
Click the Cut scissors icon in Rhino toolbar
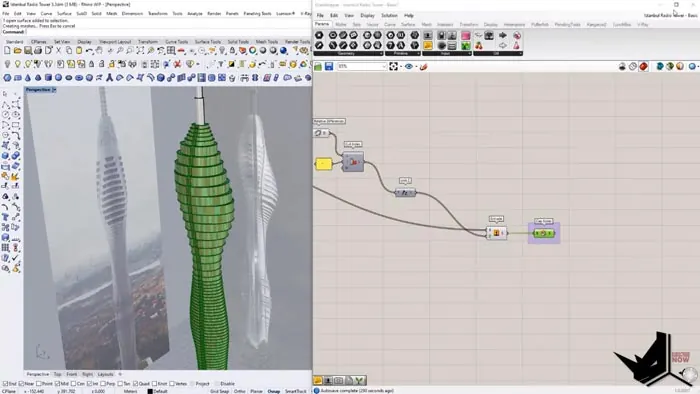(x=58, y=50)
